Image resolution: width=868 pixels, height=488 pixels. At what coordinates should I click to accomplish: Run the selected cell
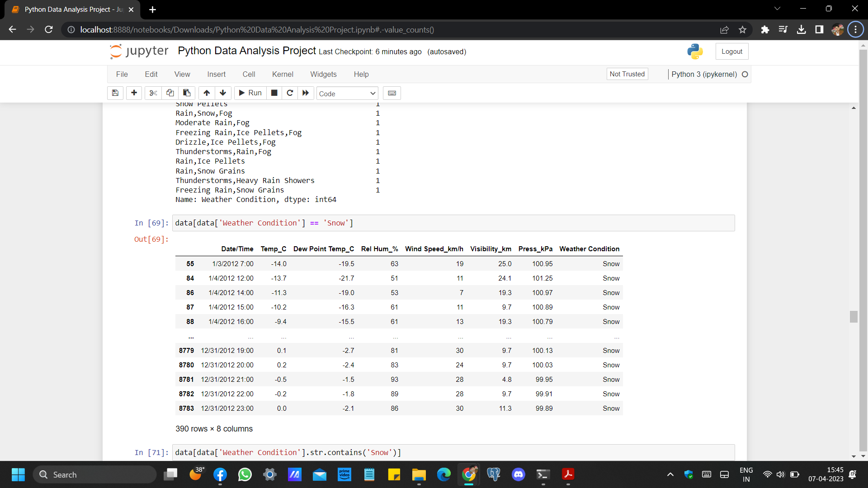coord(250,93)
